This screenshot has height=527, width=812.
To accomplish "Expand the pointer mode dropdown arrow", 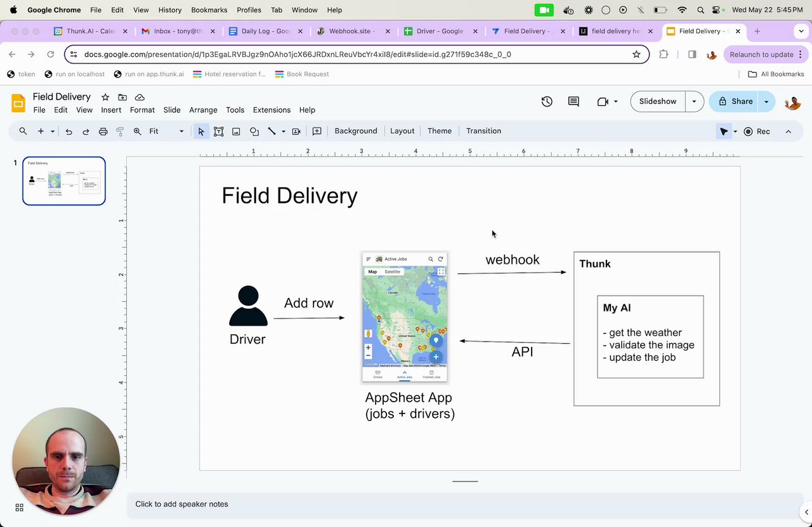I will 735,131.
